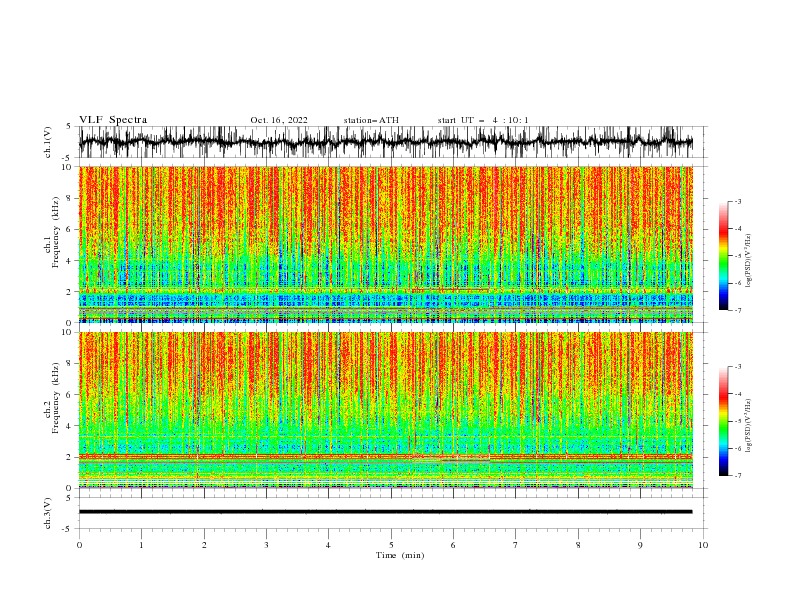Click the date 'Oct. 16, 2022'
The image size is (792, 612).
(279, 120)
